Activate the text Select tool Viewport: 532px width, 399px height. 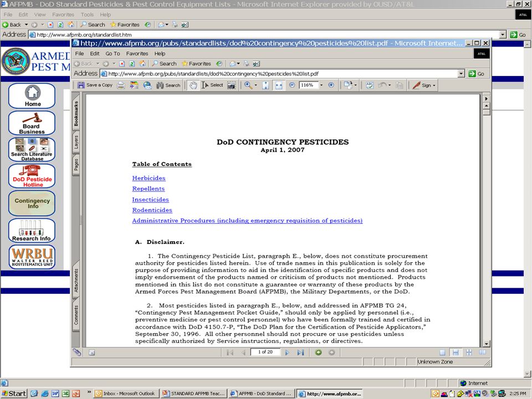(212, 85)
